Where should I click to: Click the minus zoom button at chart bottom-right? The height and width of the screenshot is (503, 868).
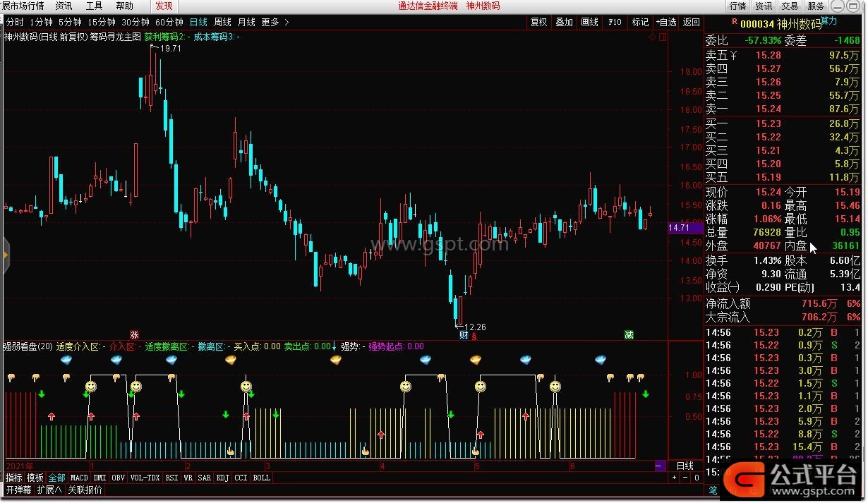point(685,478)
